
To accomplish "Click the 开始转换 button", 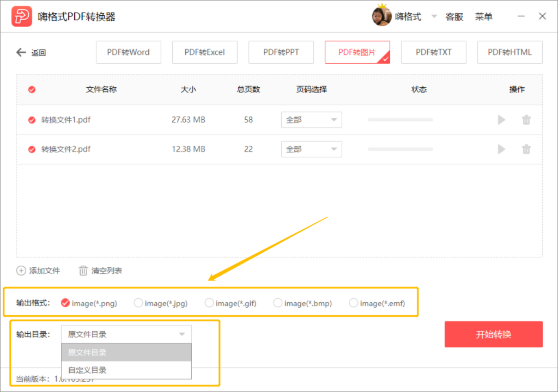I will (x=494, y=334).
